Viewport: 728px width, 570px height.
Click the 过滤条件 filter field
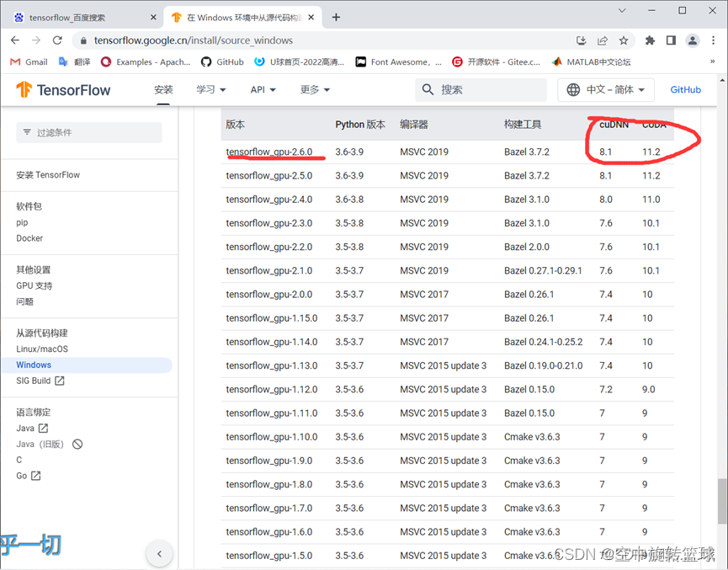[x=89, y=132]
